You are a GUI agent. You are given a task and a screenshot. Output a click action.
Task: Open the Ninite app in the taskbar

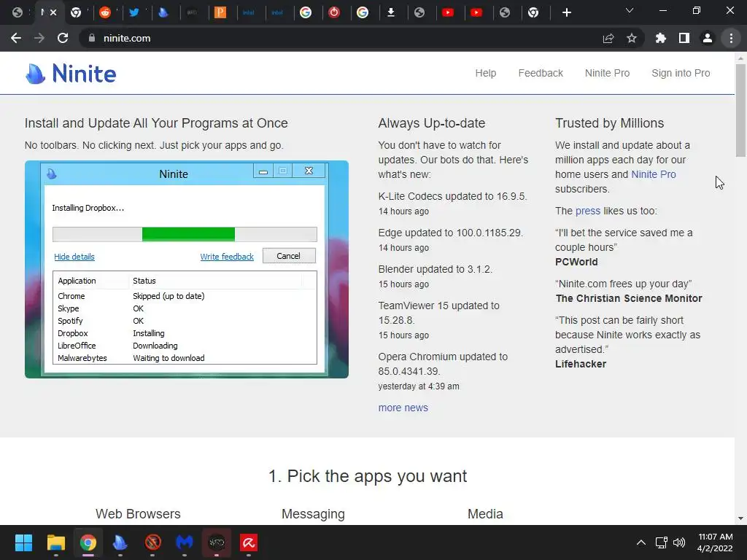(120, 542)
